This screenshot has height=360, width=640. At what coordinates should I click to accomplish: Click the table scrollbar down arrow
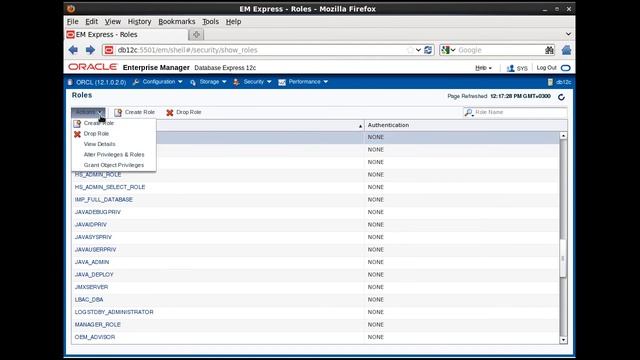(x=563, y=340)
